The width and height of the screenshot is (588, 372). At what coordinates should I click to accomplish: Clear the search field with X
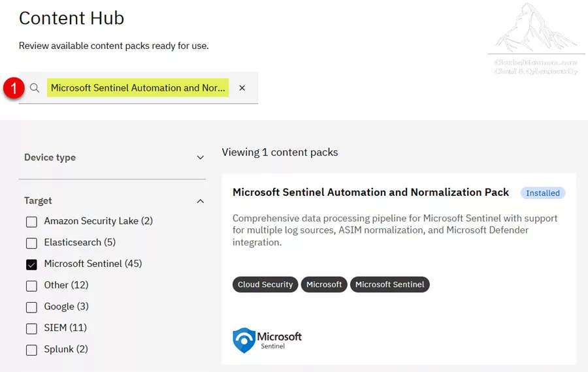[x=242, y=88]
